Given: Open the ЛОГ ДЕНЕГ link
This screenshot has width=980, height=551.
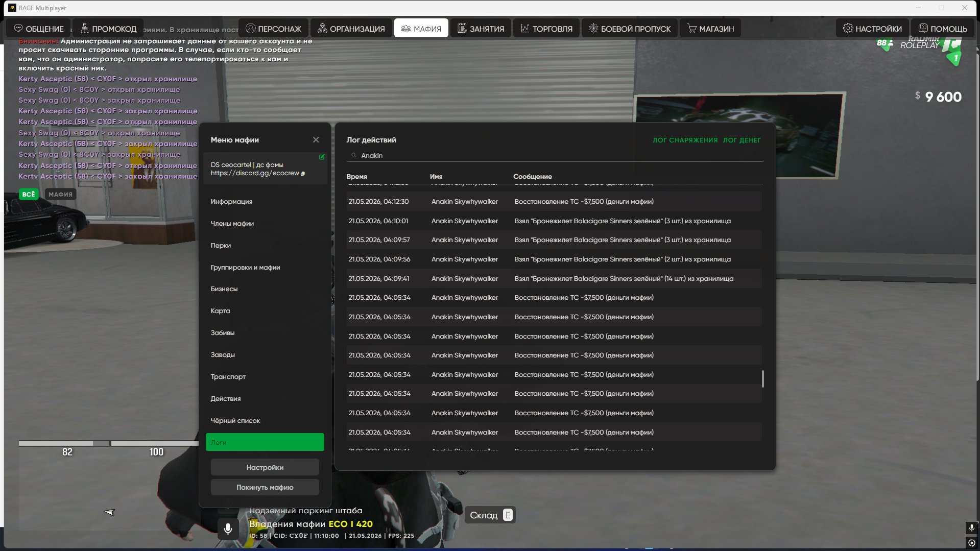Looking at the screenshot, I should (742, 140).
